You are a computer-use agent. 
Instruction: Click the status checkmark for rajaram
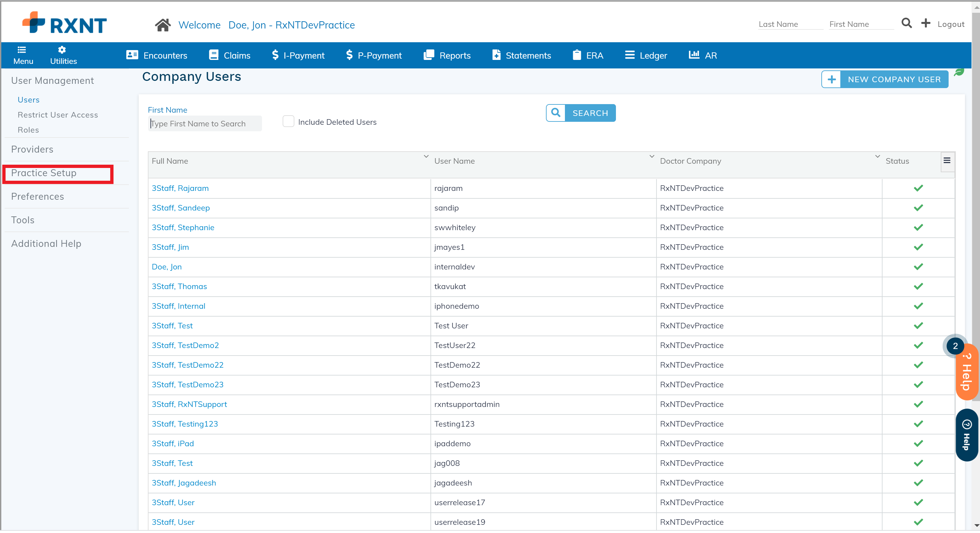(918, 189)
